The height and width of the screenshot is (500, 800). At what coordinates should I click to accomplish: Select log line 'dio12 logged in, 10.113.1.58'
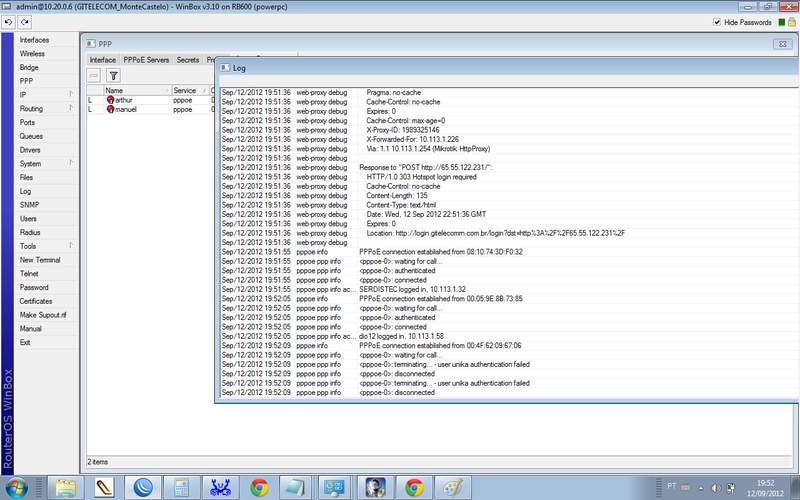[401, 336]
